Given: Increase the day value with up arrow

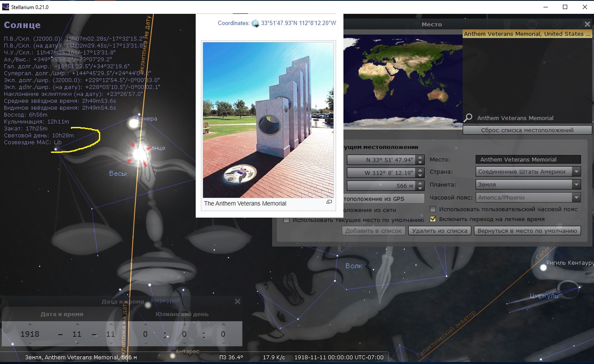Looking at the screenshot, I should (x=110, y=324).
